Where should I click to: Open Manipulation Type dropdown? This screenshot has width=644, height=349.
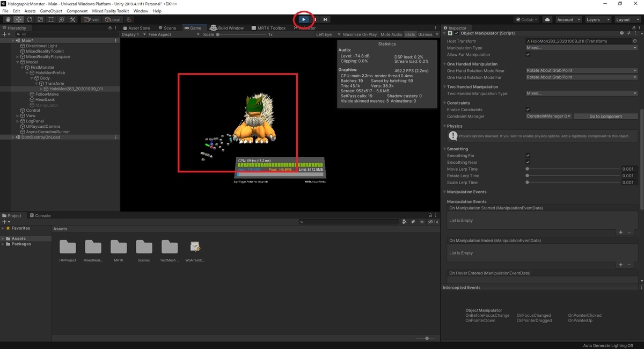tap(582, 48)
